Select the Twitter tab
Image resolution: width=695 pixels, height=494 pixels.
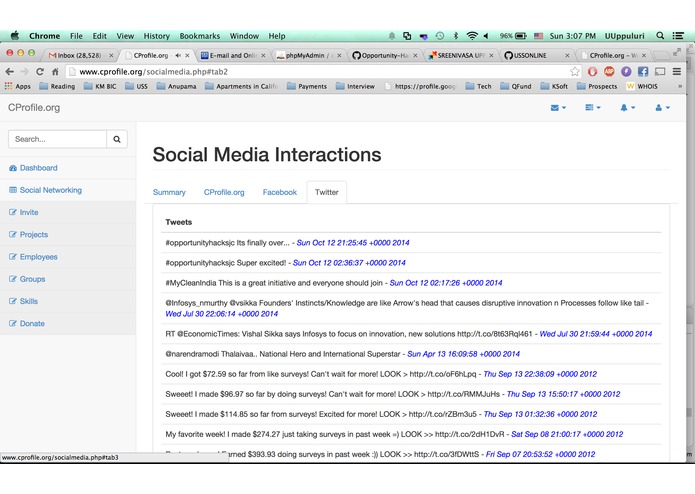pos(327,192)
